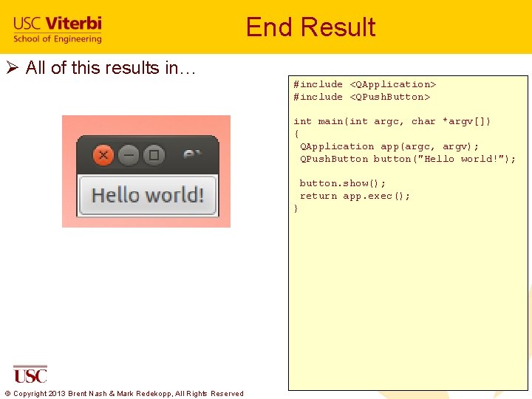Click the QPushButton button("Hello world!") line
This screenshot has width=532, height=399.
pos(408,159)
